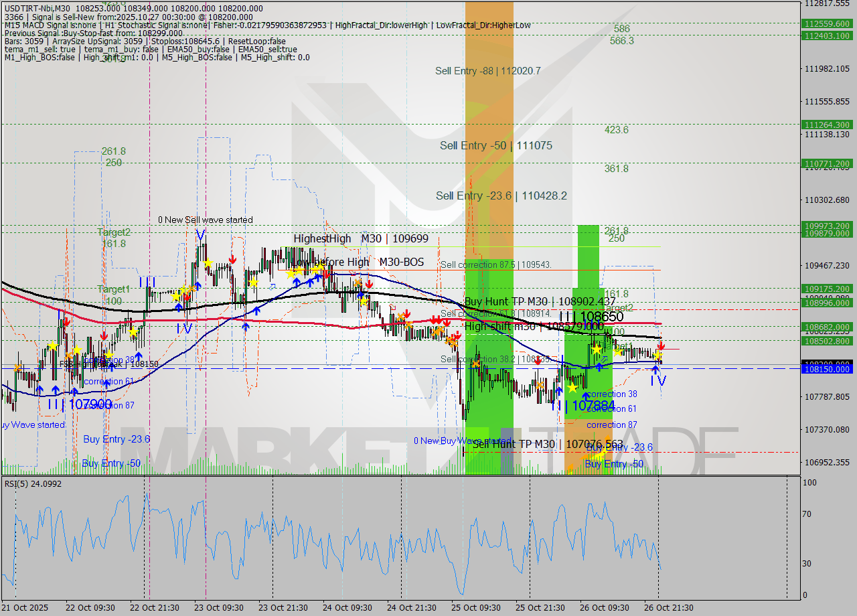Screen dimensions: 857x616
Task: Select the 112559.600 green price label on the right
Action: coord(828,23)
